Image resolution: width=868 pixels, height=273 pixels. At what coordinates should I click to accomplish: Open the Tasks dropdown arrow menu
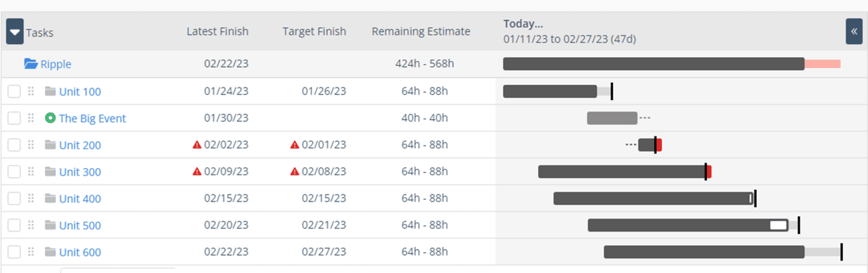(15, 32)
